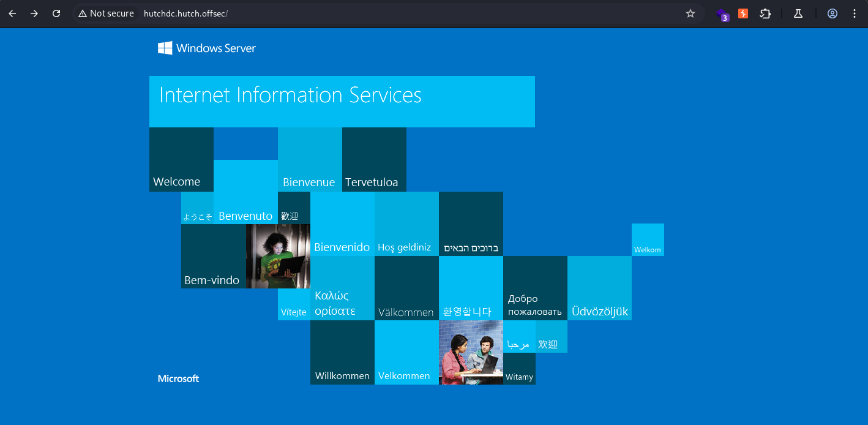Click the Arabic "مرحبا" tile
This screenshot has height=425, width=868.
519,336
